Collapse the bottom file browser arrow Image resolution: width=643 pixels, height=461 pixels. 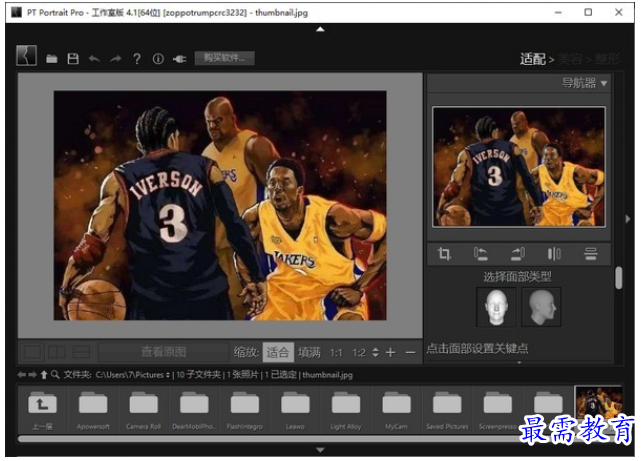[320, 450]
